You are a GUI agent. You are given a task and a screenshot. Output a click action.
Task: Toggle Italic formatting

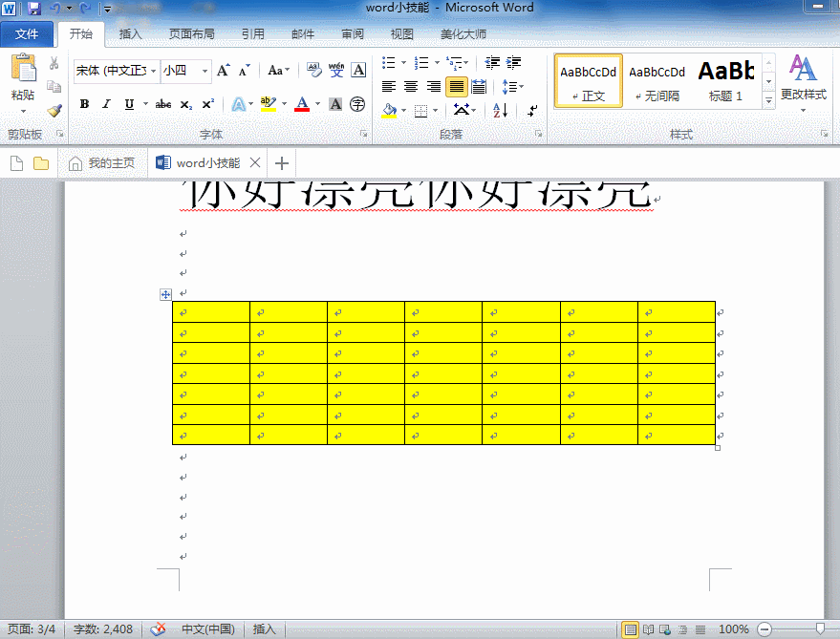pyautogui.click(x=107, y=104)
